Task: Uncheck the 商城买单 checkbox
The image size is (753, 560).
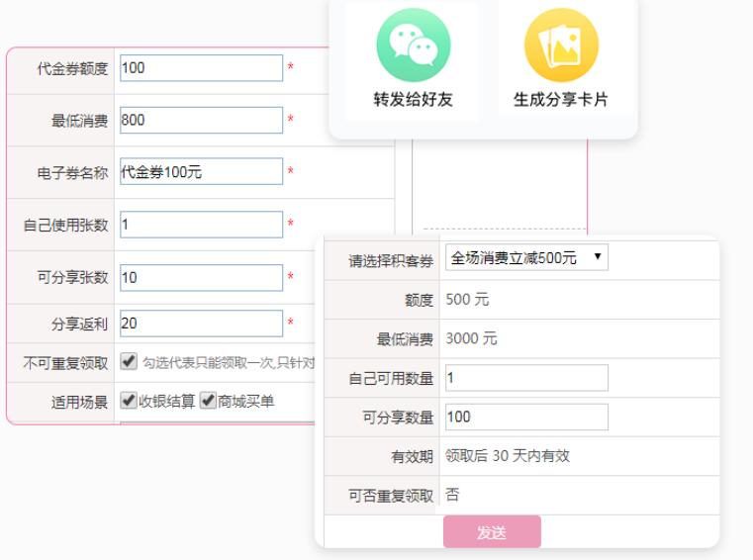Action: pos(208,401)
